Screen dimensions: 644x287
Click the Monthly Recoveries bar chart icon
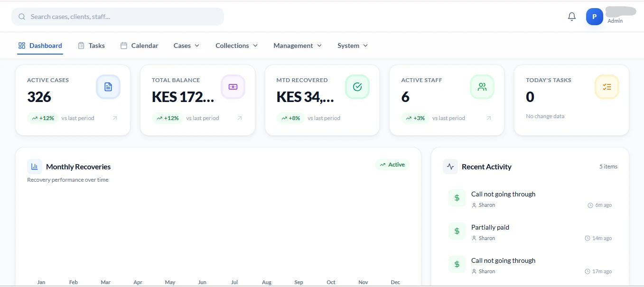point(35,167)
